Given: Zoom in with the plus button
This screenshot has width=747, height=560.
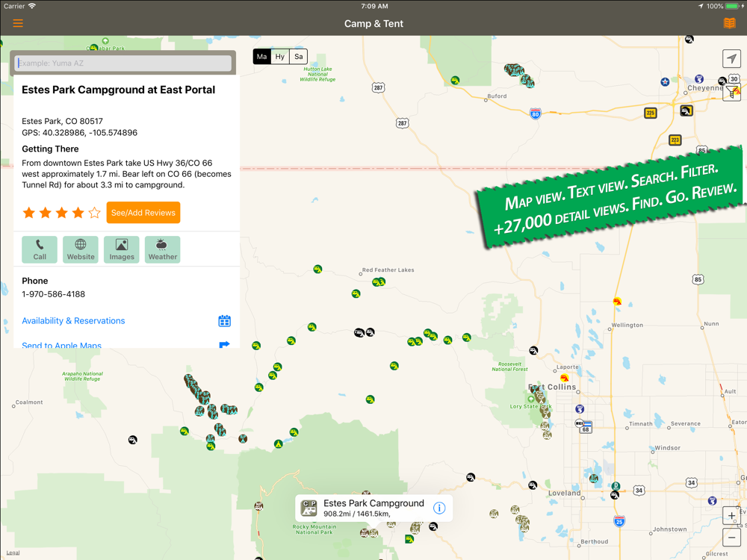Looking at the screenshot, I should (731, 515).
